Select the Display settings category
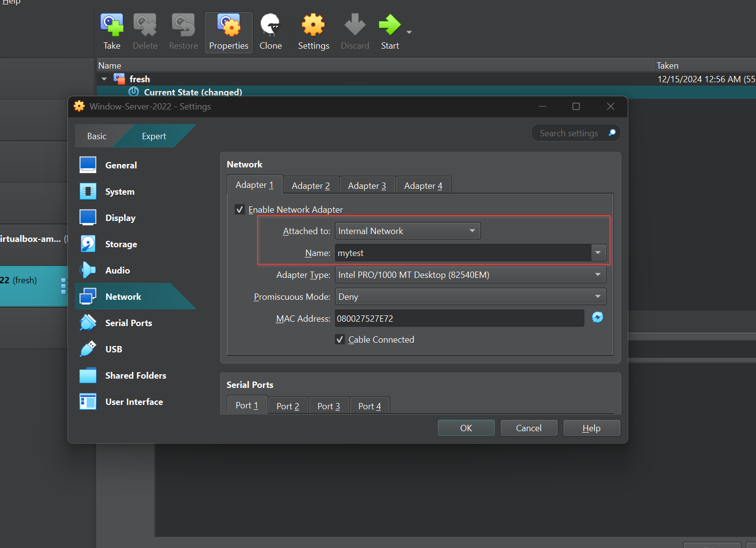756x548 pixels. click(x=135, y=218)
